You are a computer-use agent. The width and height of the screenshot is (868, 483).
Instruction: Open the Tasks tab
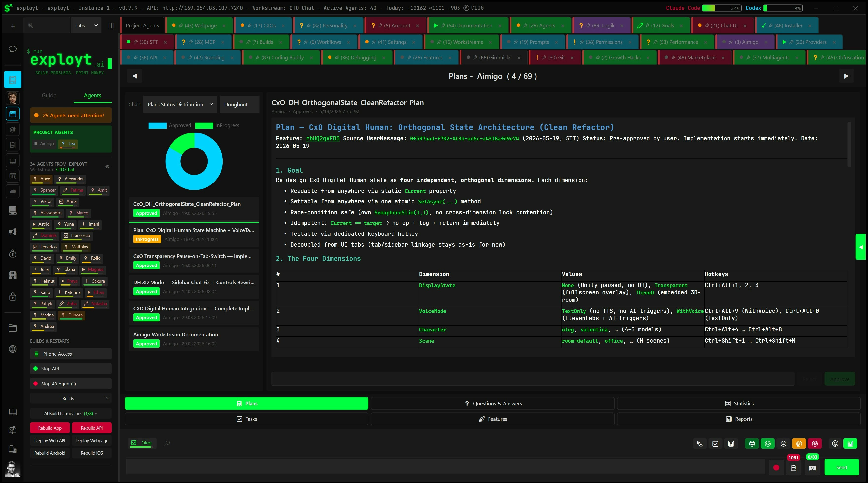(x=246, y=419)
